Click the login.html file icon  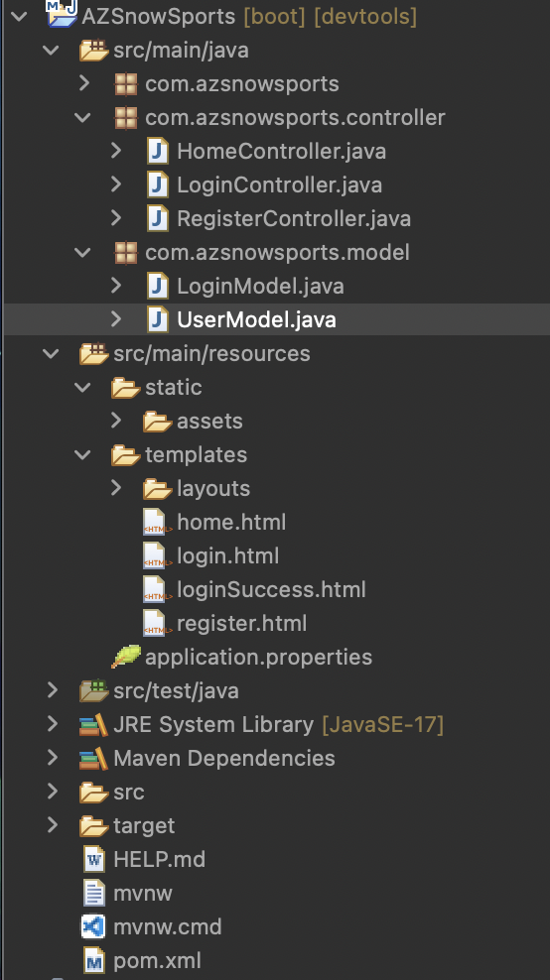pos(157,556)
